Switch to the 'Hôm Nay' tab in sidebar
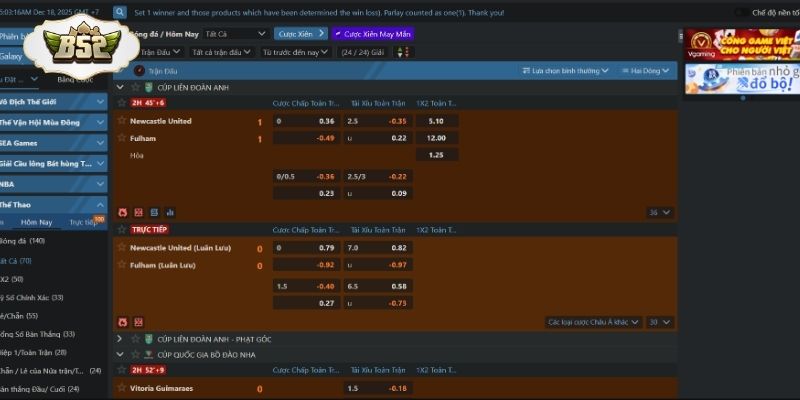The width and height of the screenshot is (800, 400). (37, 222)
